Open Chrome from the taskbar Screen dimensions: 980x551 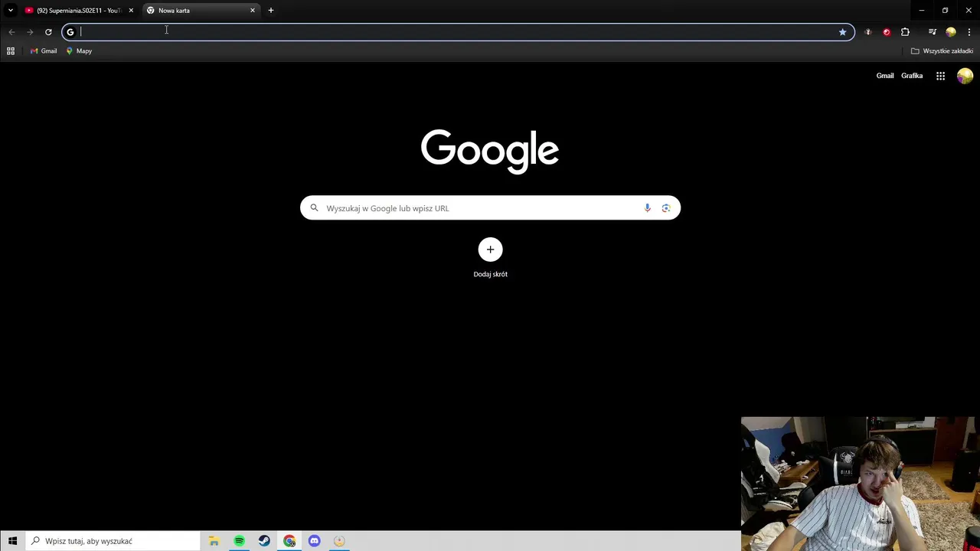pos(289,541)
